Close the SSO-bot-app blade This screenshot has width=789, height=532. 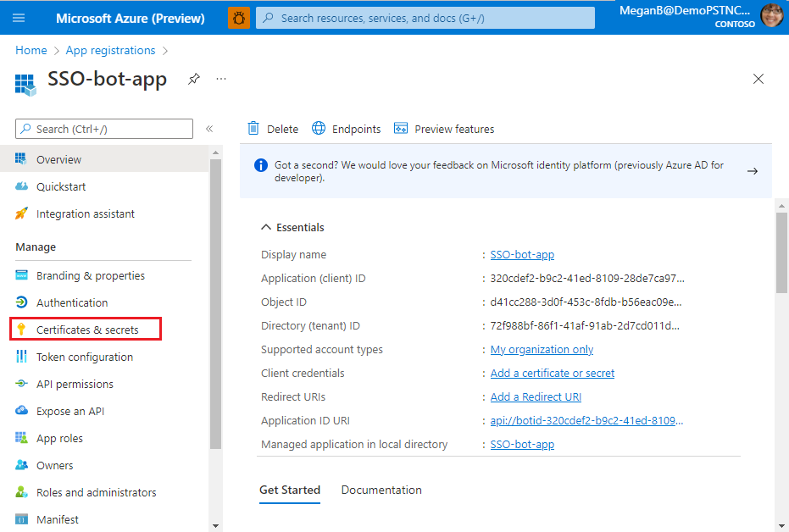[758, 79]
